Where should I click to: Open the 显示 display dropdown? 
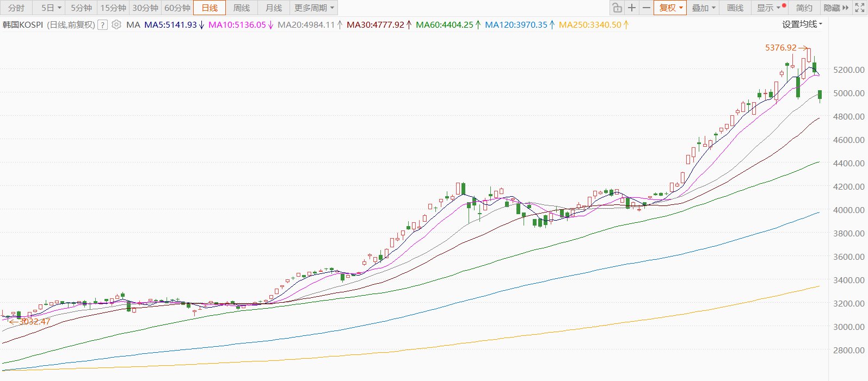click(x=770, y=8)
